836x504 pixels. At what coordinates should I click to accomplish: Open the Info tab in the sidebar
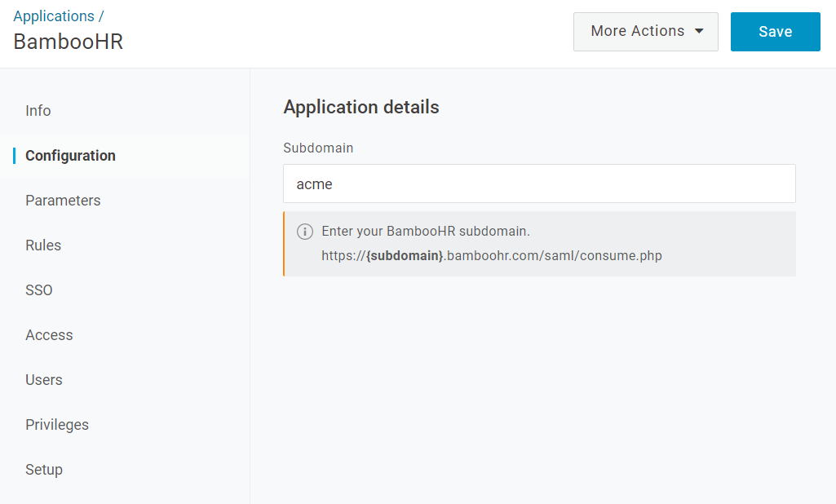click(x=38, y=110)
